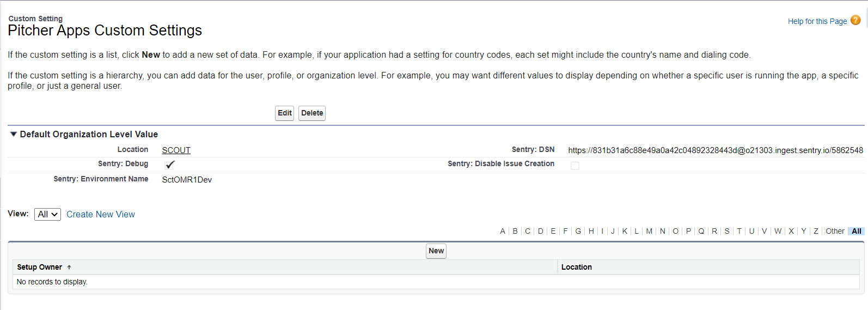
Task: Sort by the Setup Owner column header
Action: (39, 268)
